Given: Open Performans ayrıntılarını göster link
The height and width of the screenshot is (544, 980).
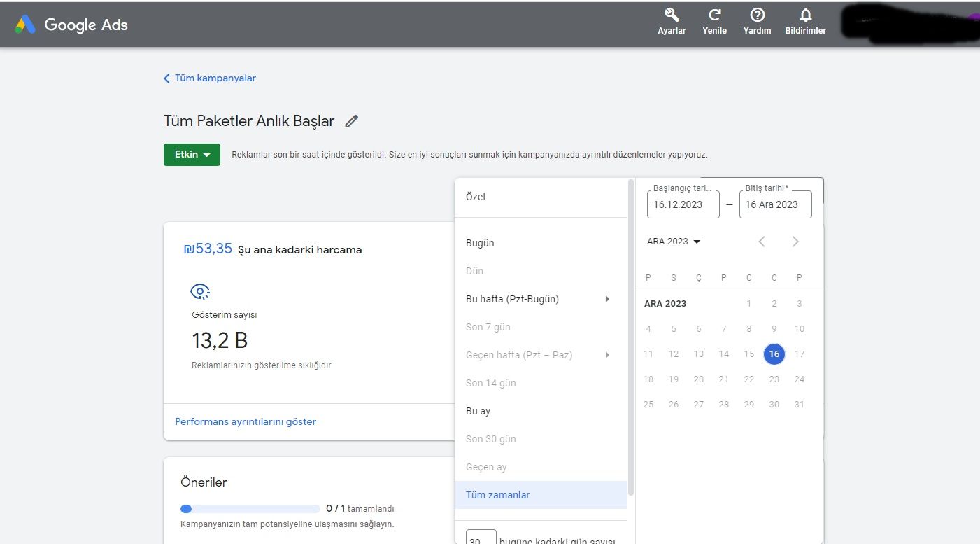Looking at the screenshot, I should 246,422.
